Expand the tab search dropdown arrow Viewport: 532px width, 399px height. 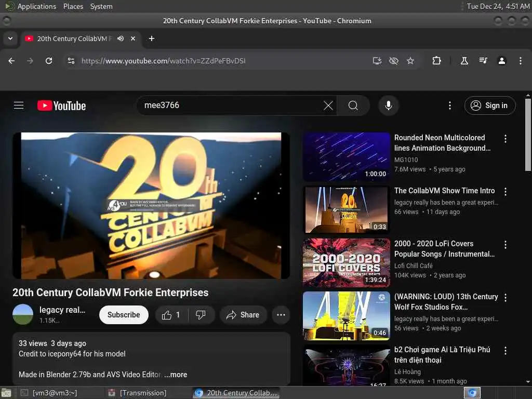(10, 38)
